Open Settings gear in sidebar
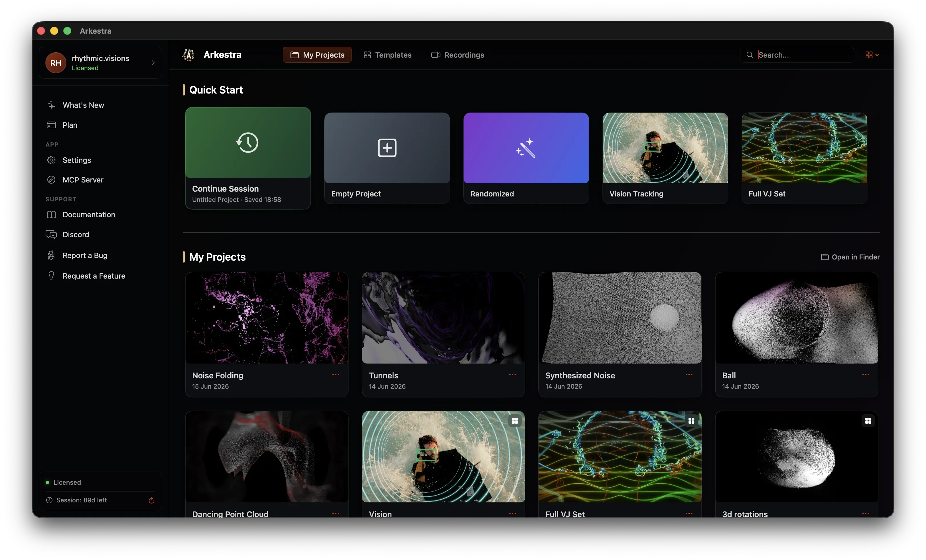The width and height of the screenshot is (926, 560). pyautogui.click(x=51, y=160)
